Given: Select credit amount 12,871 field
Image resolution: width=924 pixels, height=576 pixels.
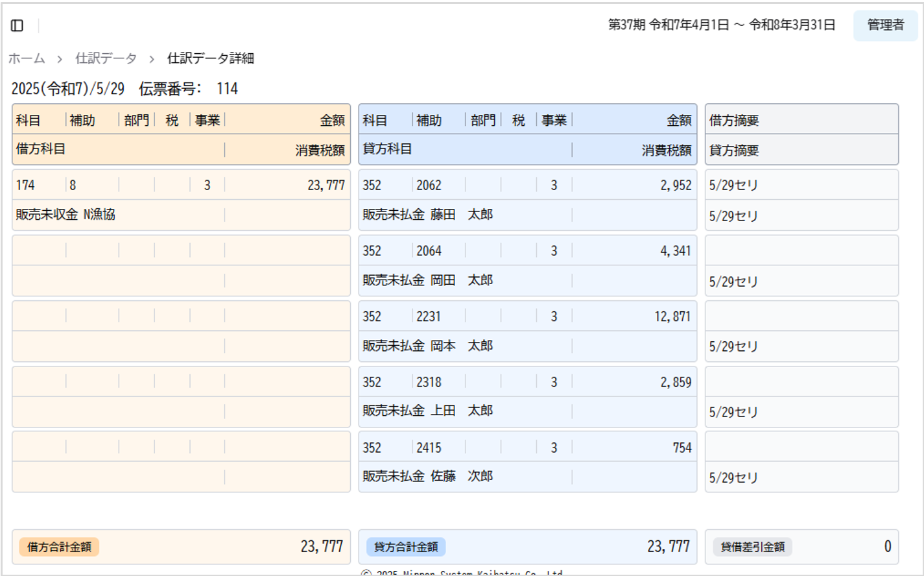Looking at the screenshot, I should point(672,317).
